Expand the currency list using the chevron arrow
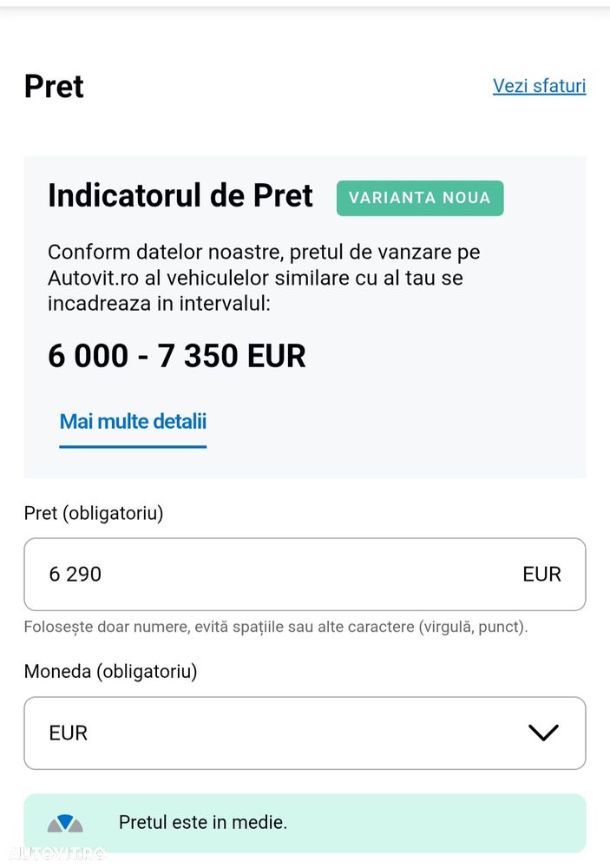 click(543, 733)
